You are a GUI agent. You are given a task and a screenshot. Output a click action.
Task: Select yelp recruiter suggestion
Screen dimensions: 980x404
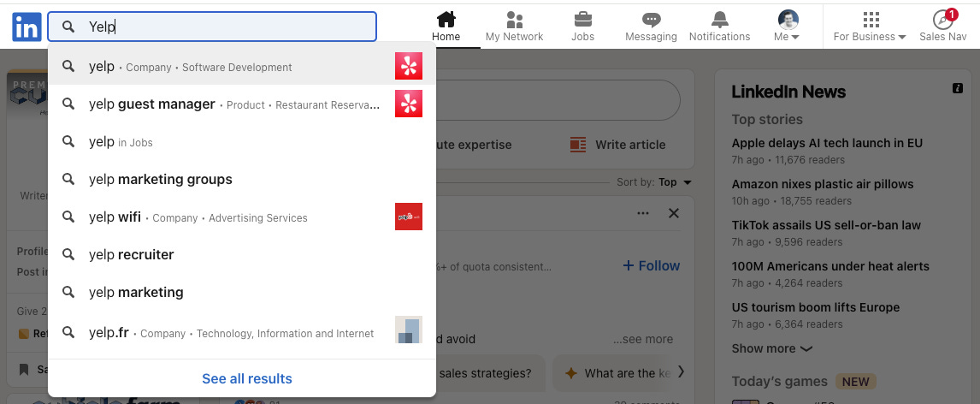[242, 254]
